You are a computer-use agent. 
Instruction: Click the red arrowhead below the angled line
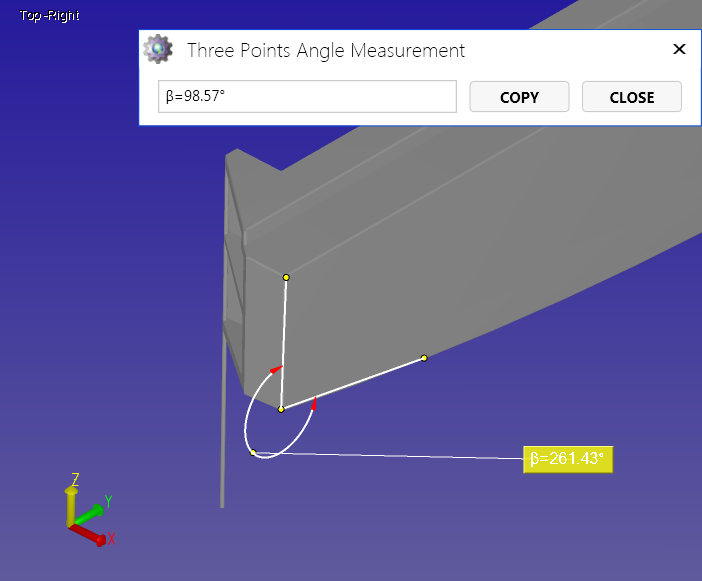tap(314, 404)
